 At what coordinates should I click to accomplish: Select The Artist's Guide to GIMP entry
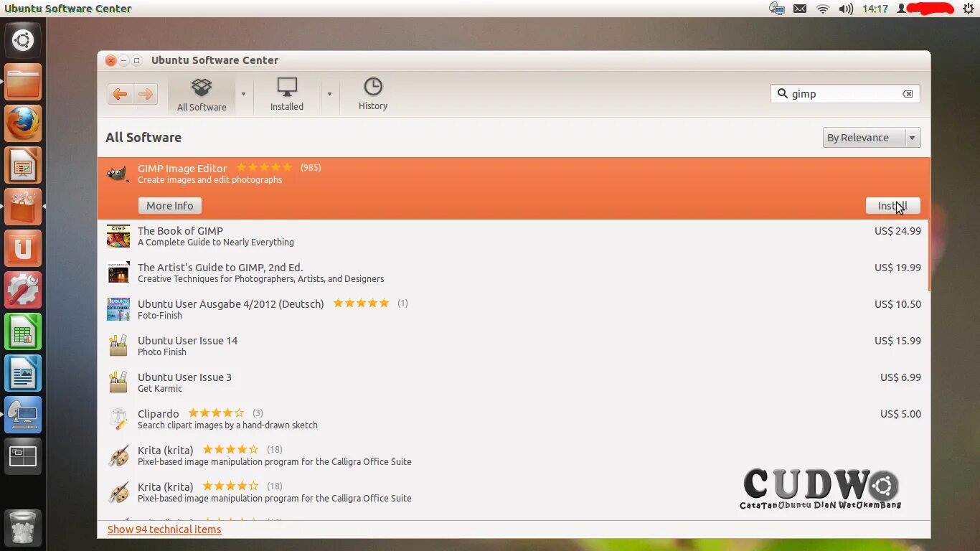(513, 273)
